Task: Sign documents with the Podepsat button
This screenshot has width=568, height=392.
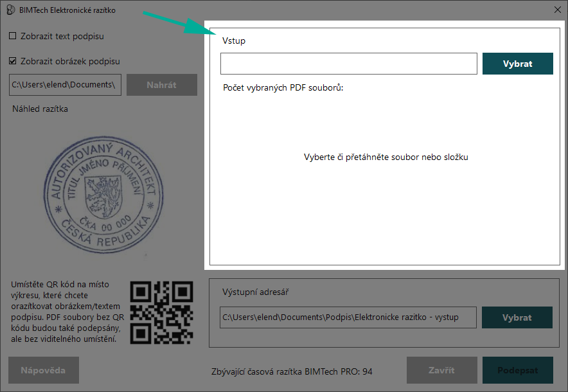Action: [x=517, y=370]
